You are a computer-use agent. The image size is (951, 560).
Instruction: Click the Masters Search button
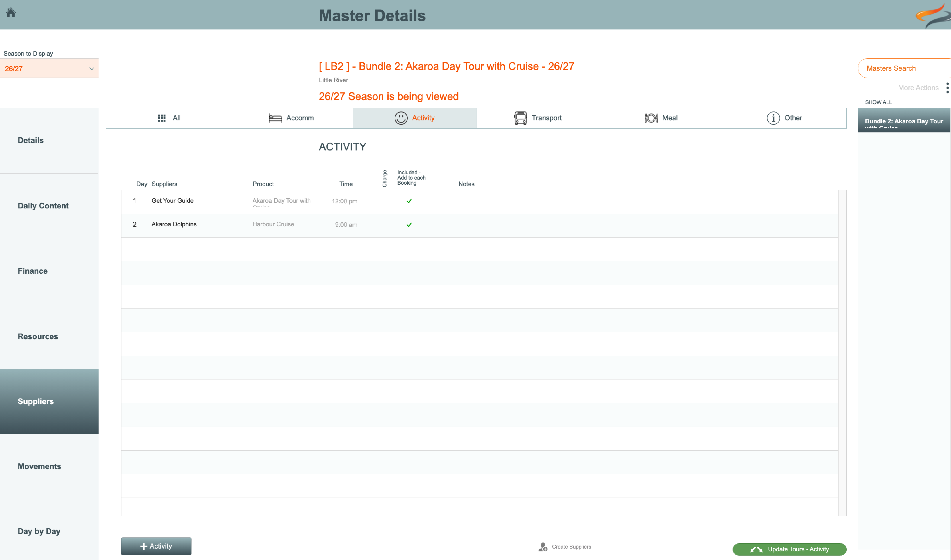pyautogui.click(x=904, y=68)
